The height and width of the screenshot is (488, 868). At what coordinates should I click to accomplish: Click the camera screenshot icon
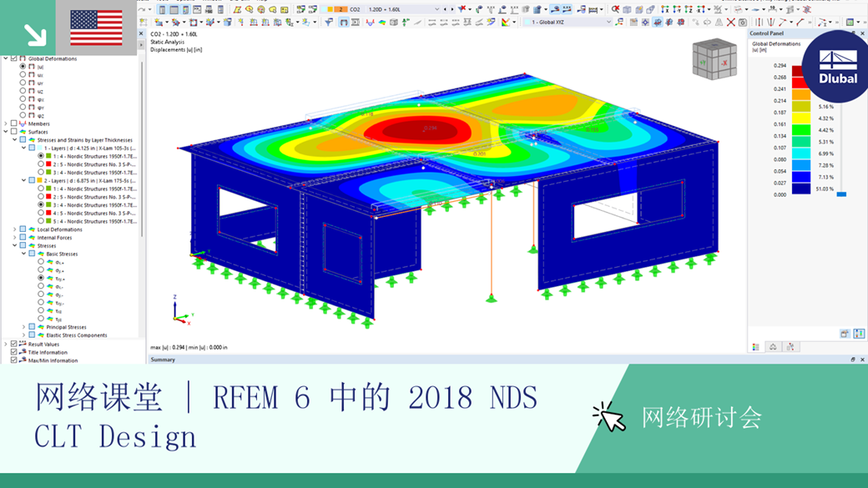[x=742, y=23]
